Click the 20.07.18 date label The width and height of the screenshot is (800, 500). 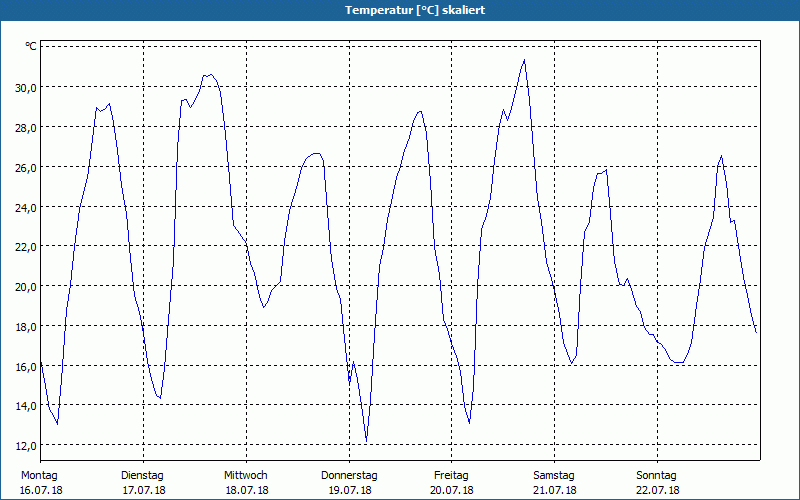452,490
